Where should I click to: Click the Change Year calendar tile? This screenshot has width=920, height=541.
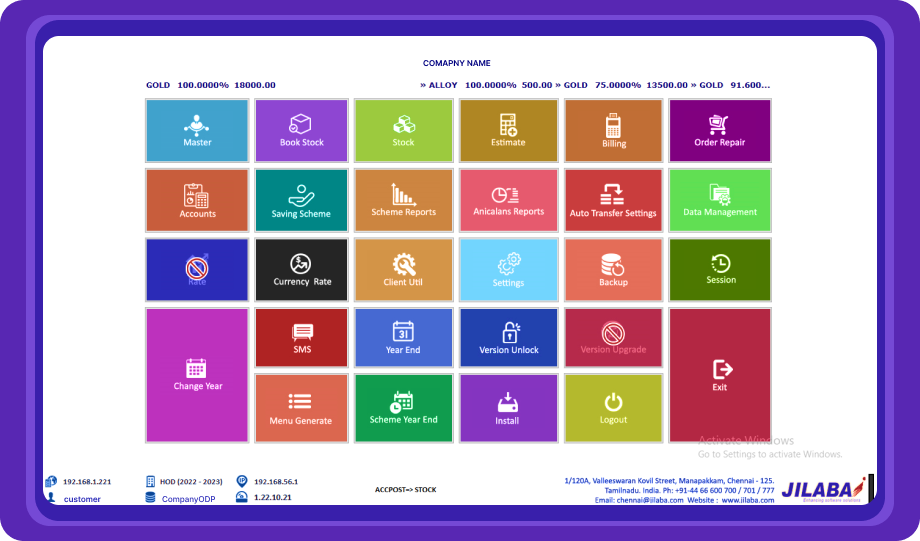click(x=197, y=375)
